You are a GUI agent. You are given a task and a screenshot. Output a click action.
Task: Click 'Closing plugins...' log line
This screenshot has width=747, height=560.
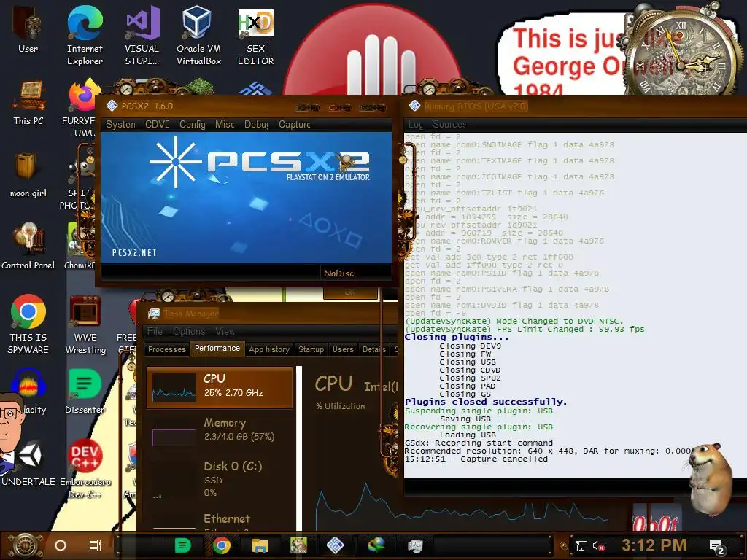(457, 337)
